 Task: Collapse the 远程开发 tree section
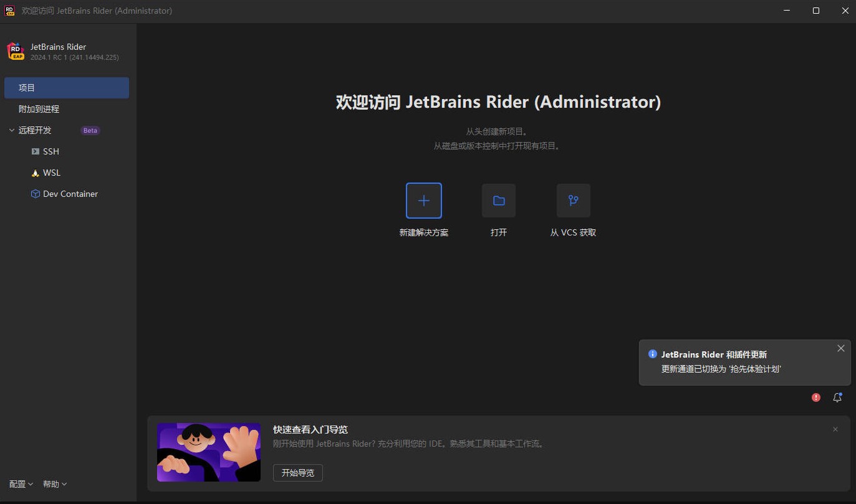pos(12,130)
